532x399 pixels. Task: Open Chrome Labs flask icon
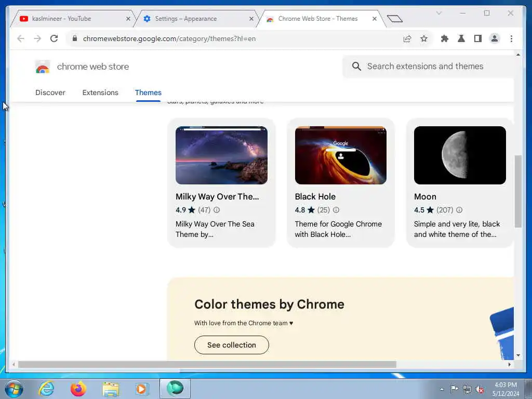461,38
